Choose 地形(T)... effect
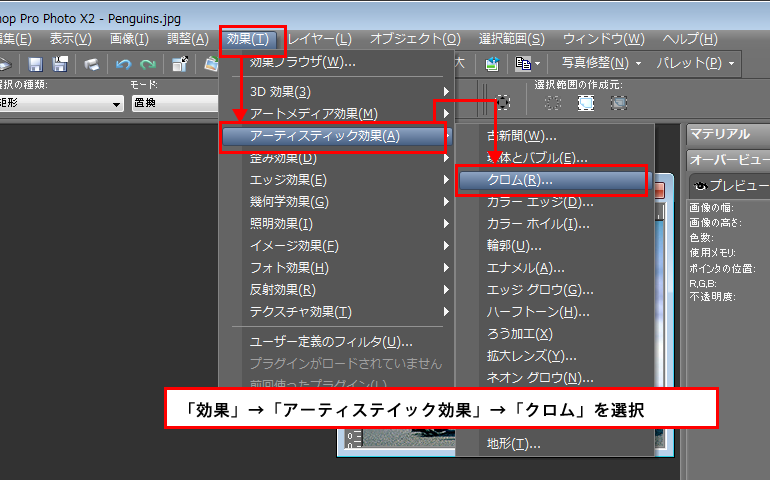This screenshot has width=770, height=480. point(555,444)
